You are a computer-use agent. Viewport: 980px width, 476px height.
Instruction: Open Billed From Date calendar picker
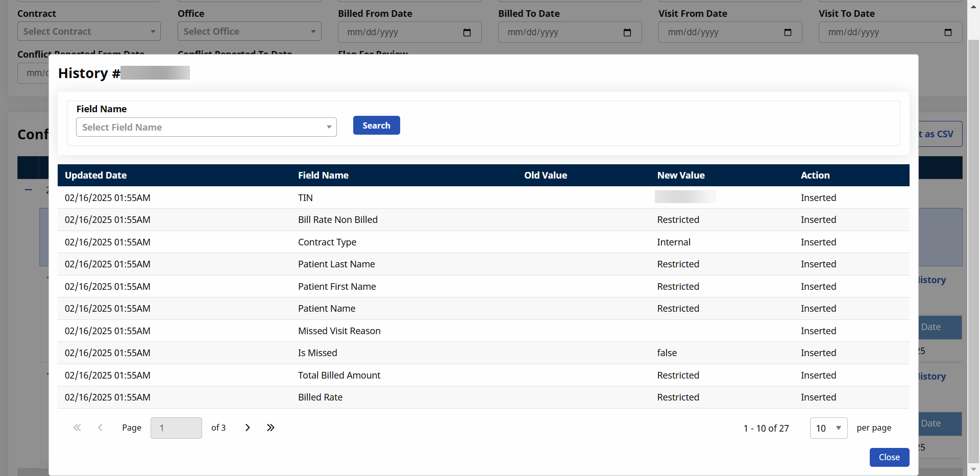(467, 32)
